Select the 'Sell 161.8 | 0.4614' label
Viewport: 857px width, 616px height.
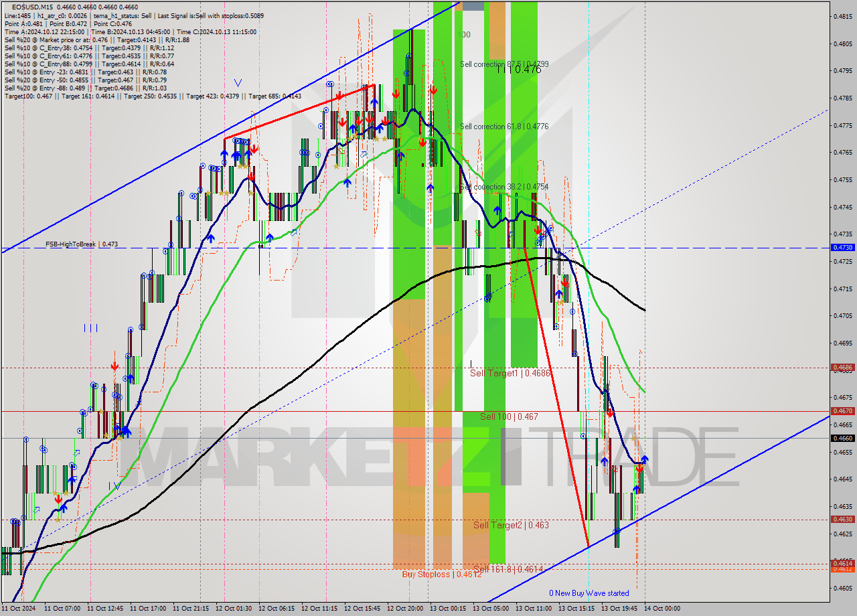tap(508, 569)
